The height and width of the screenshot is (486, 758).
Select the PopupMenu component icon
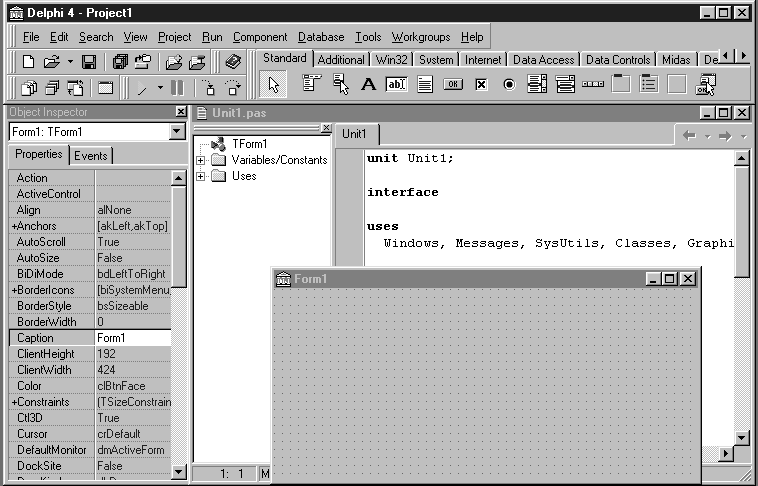pyautogui.click(x=341, y=84)
